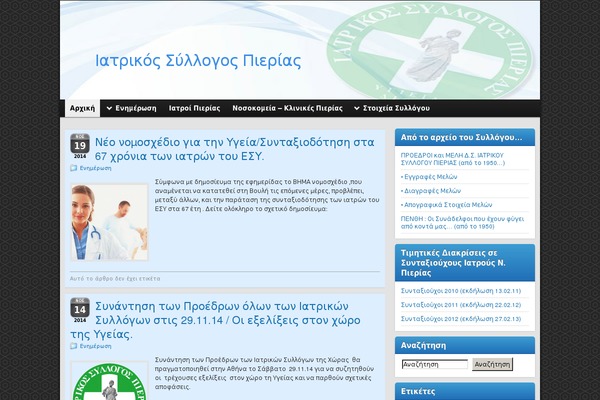Image resolution: width=600 pixels, height=400 pixels.
Task: Open Απογραφικά Στοιχεία Μελών link
Action: pos(447,205)
